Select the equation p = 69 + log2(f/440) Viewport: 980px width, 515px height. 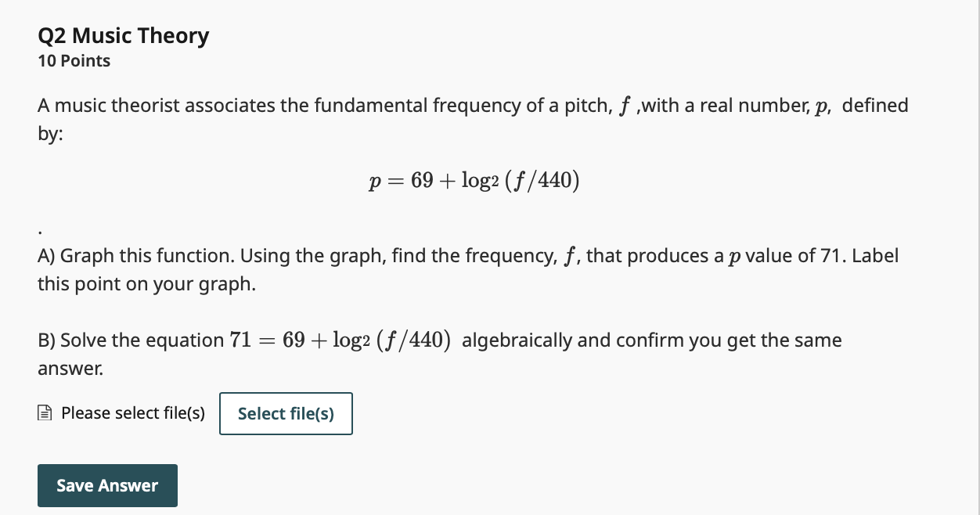pyautogui.click(x=473, y=180)
